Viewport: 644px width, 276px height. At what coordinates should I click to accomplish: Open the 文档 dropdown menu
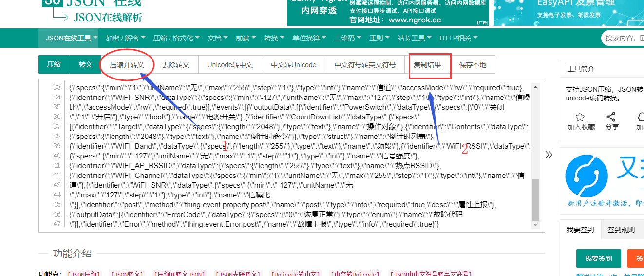218,38
